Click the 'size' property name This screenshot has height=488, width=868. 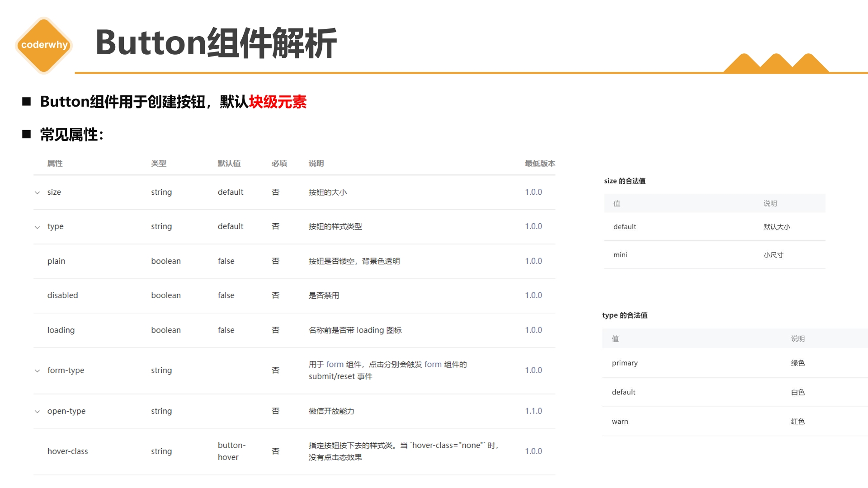54,192
